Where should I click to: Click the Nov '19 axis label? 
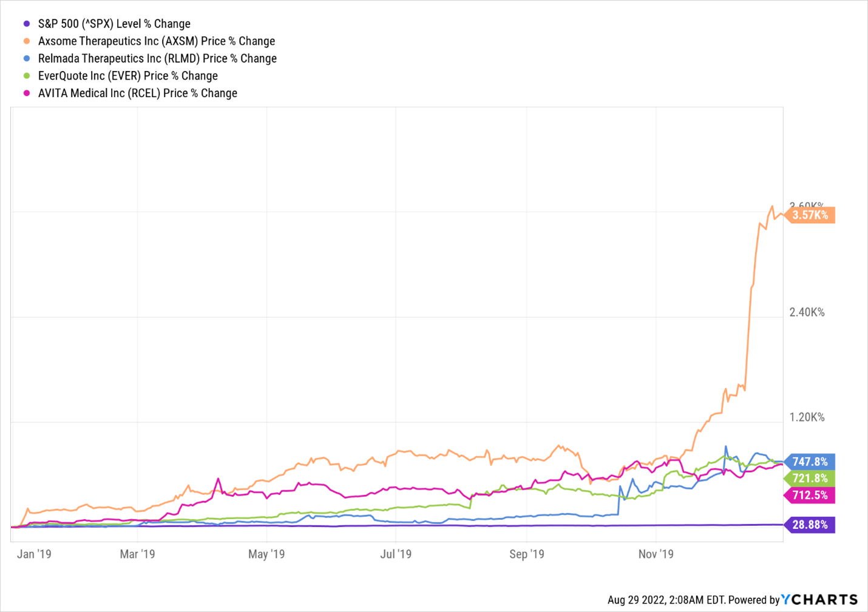[656, 554]
